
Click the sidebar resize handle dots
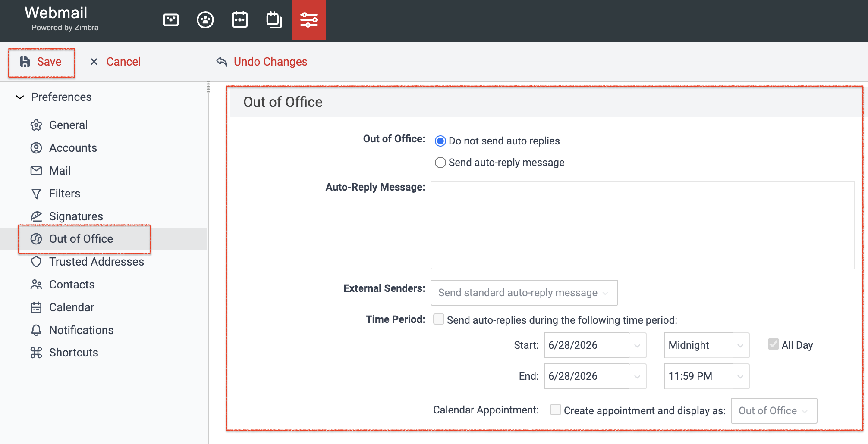coord(208,87)
